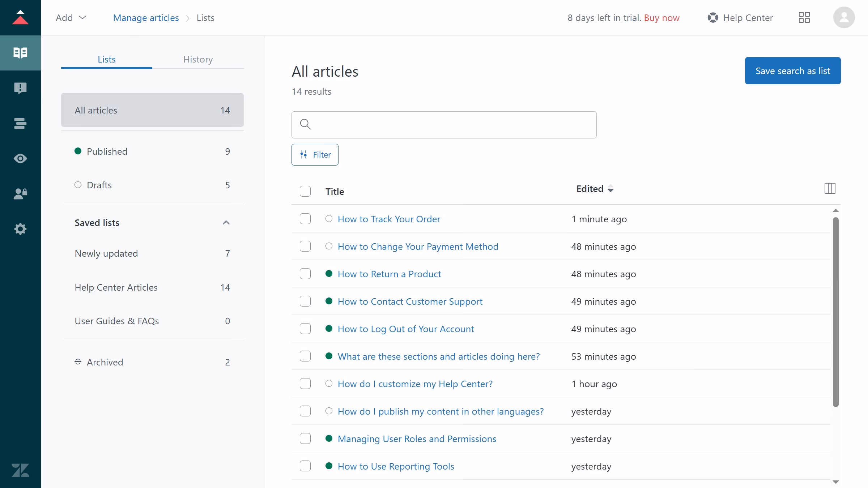Click the scrollbar down arrow

pyautogui.click(x=835, y=482)
